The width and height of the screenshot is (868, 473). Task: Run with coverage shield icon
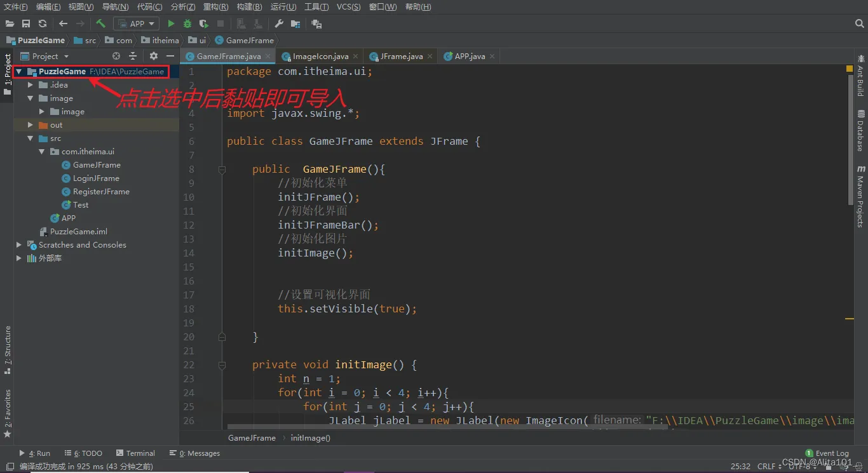[x=203, y=23]
